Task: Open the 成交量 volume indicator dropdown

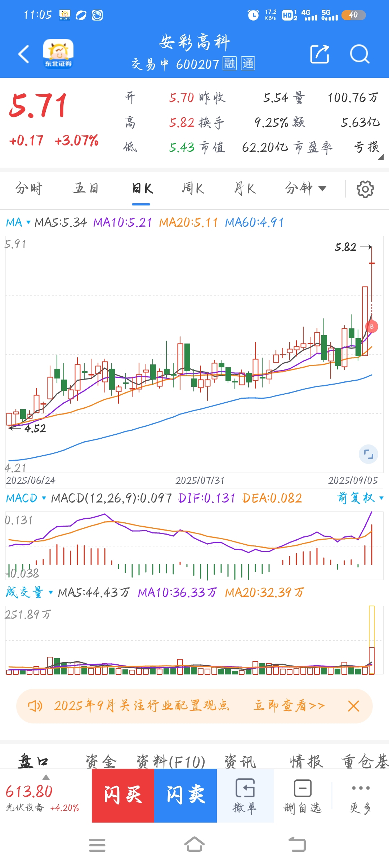Action: tap(29, 592)
